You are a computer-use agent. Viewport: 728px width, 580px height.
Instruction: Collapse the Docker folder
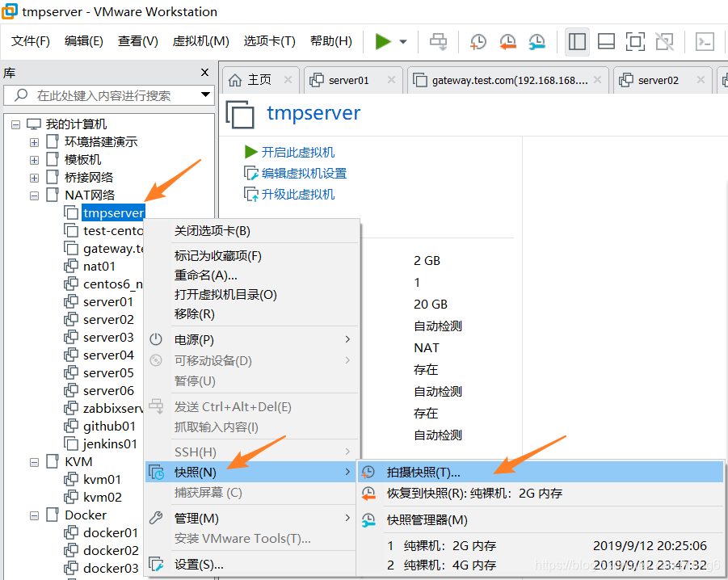pos(35,515)
